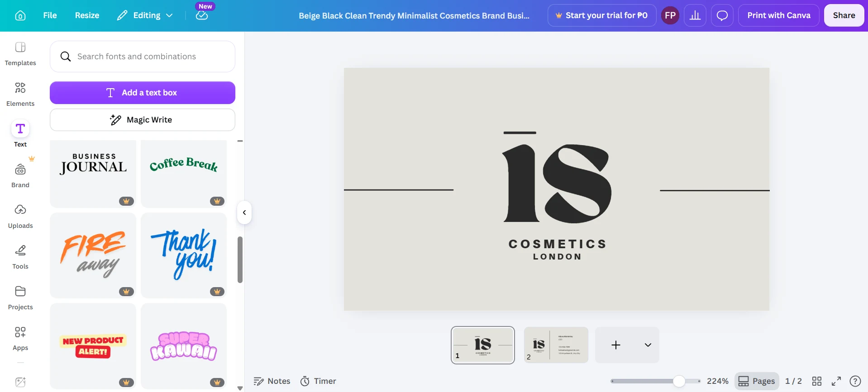This screenshot has width=868, height=392.
Task: Open the Templates sidebar tab
Action: pyautogui.click(x=20, y=53)
